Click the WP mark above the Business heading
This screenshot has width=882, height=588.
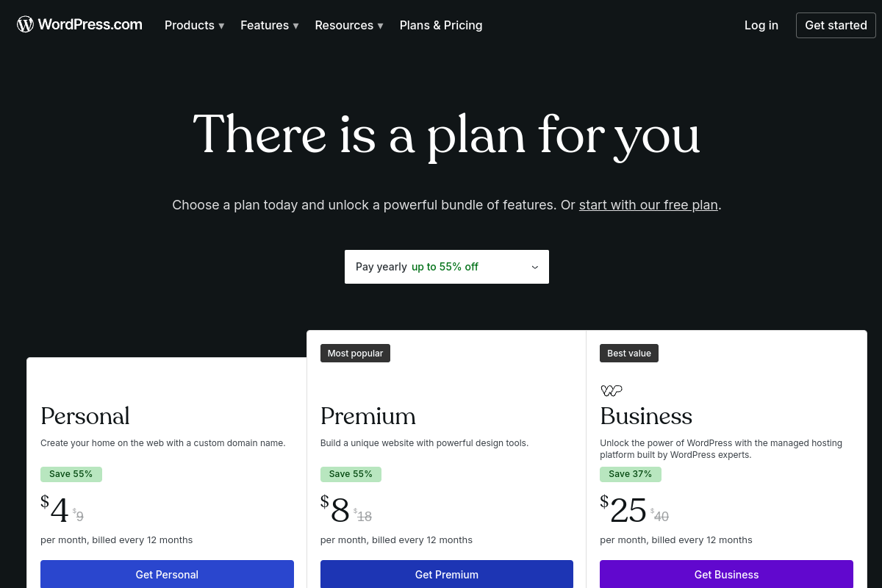612,390
